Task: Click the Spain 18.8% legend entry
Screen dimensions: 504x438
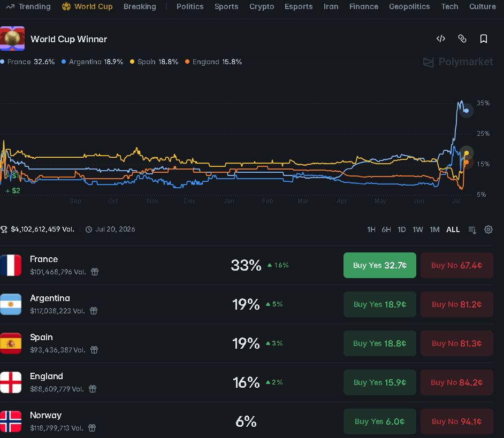Action: click(154, 62)
